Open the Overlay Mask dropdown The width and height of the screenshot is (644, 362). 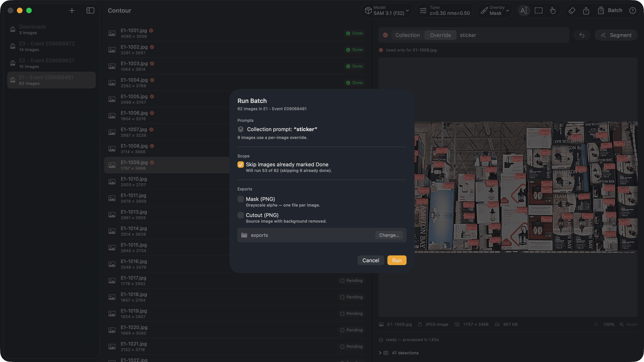click(495, 10)
